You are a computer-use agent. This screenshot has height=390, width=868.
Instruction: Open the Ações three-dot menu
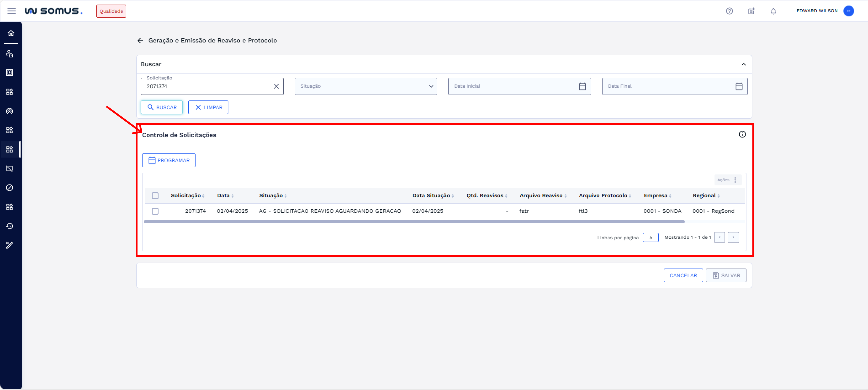(735, 180)
